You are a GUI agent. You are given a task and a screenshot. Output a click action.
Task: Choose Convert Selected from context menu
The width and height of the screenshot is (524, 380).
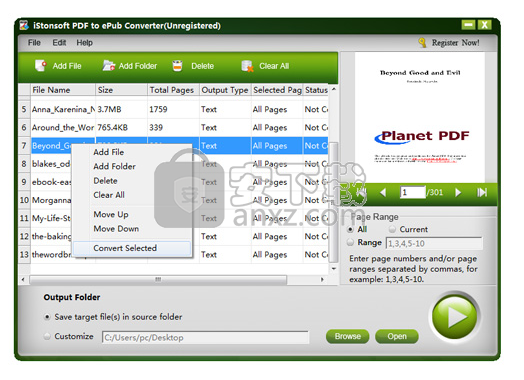pyautogui.click(x=132, y=248)
